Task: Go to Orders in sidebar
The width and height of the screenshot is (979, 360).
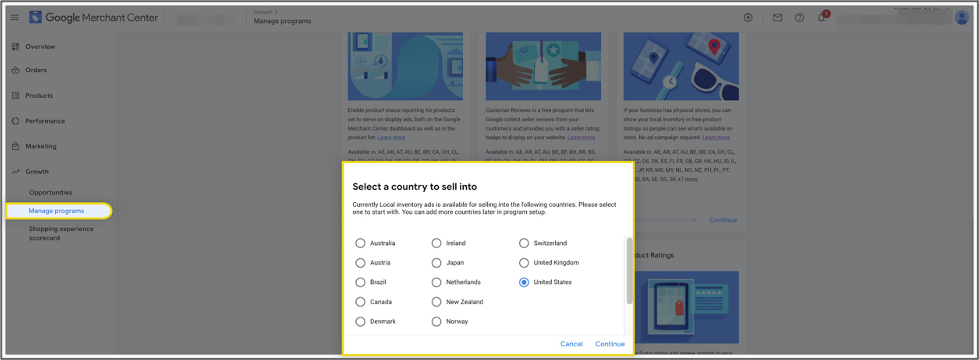Action: [x=36, y=70]
